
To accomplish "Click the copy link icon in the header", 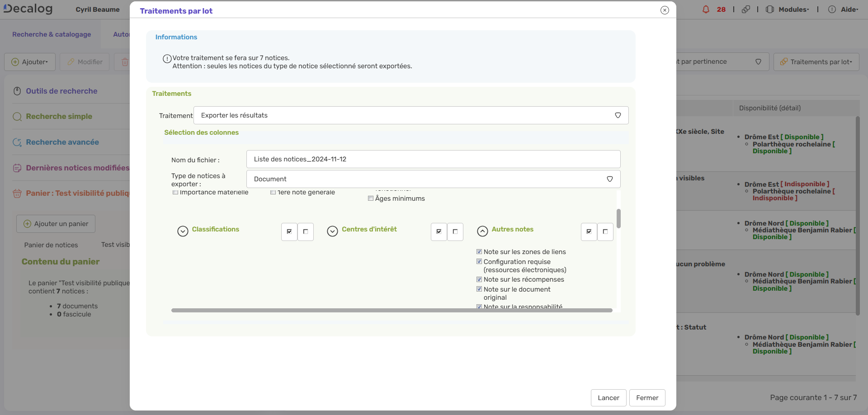I will (x=746, y=9).
